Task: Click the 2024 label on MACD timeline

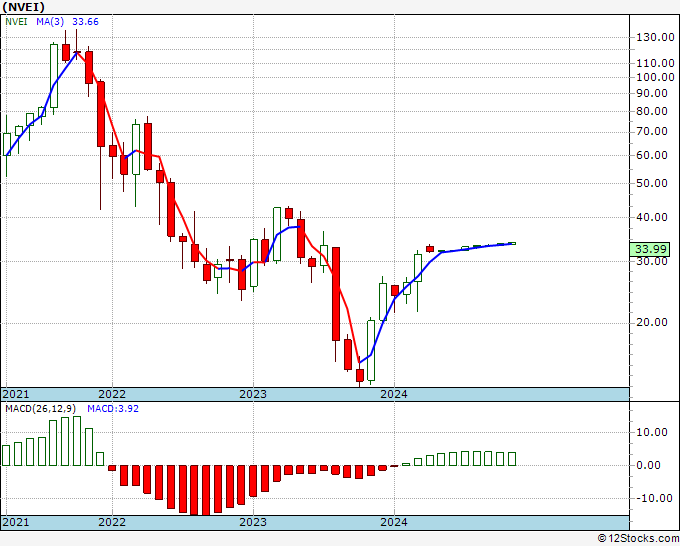Action: pyautogui.click(x=394, y=522)
